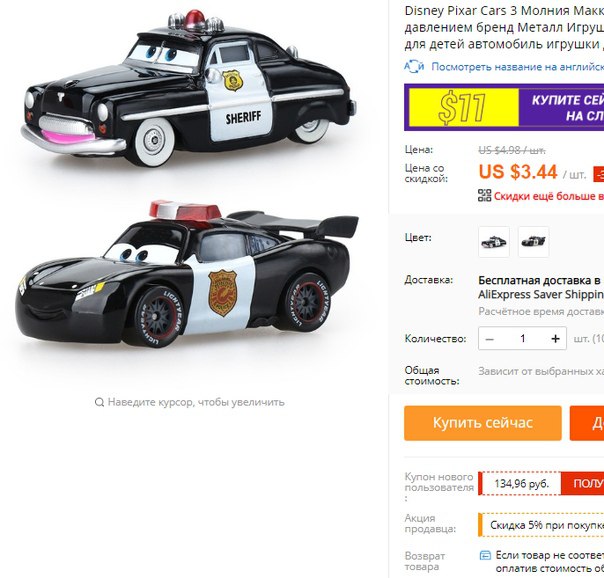Click the 134,96 руб. new user coupon
Screen dimensions: 604x578
click(520, 483)
